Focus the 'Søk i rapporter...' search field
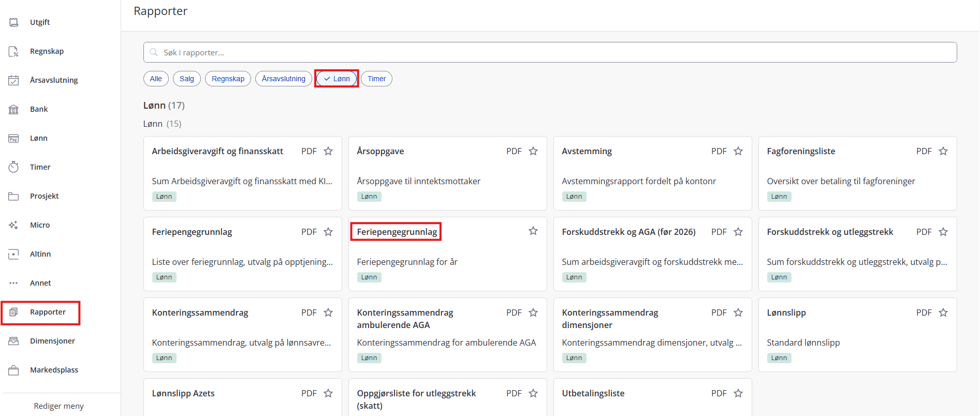 550,52
